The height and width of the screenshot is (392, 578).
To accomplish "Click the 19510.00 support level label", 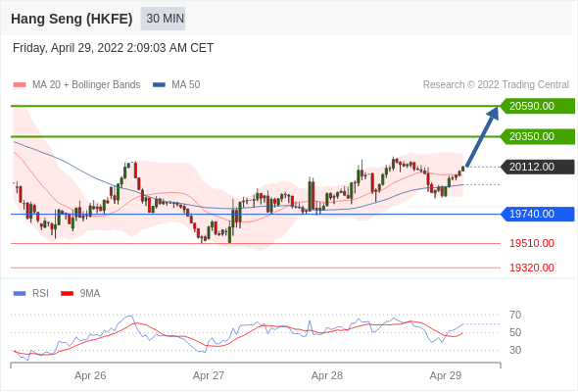I will pos(532,243).
